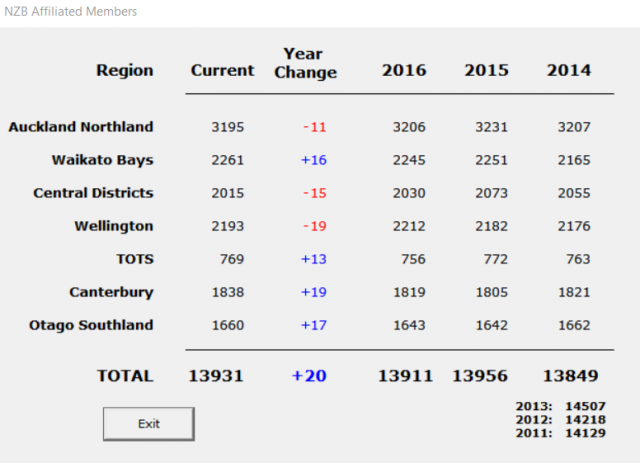Click the 1643 Otago Southland 2016 value

pyautogui.click(x=409, y=325)
